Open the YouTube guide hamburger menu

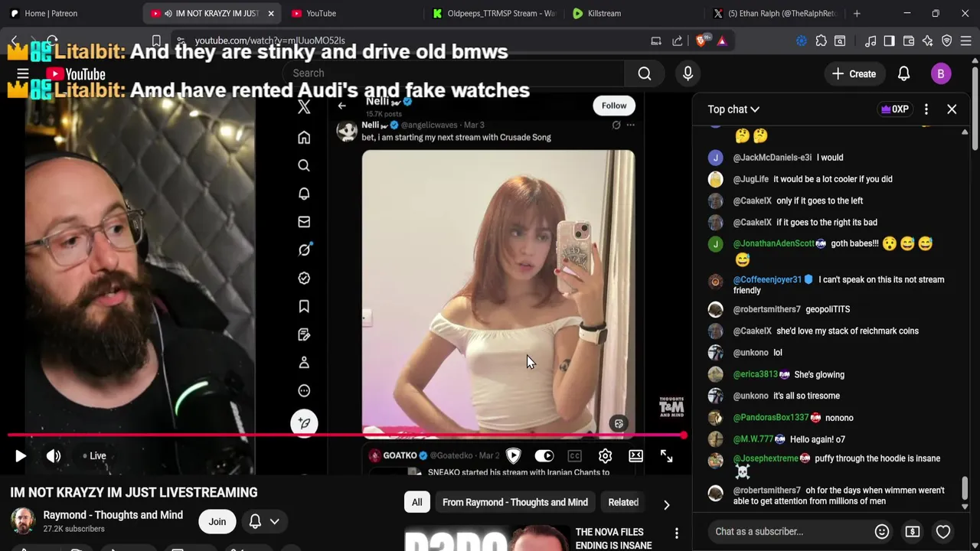(x=23, y=74)
